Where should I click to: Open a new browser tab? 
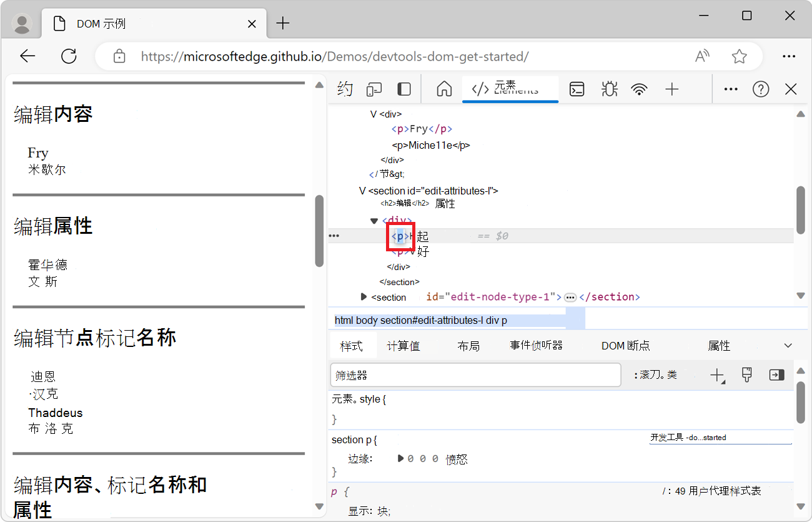[x=283, y=24]
